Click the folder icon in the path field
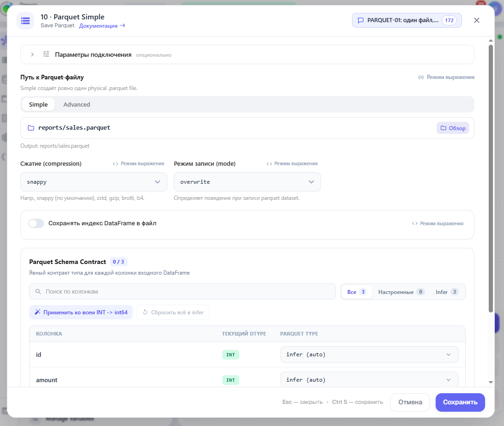The image size is (504, 426). 31,128
